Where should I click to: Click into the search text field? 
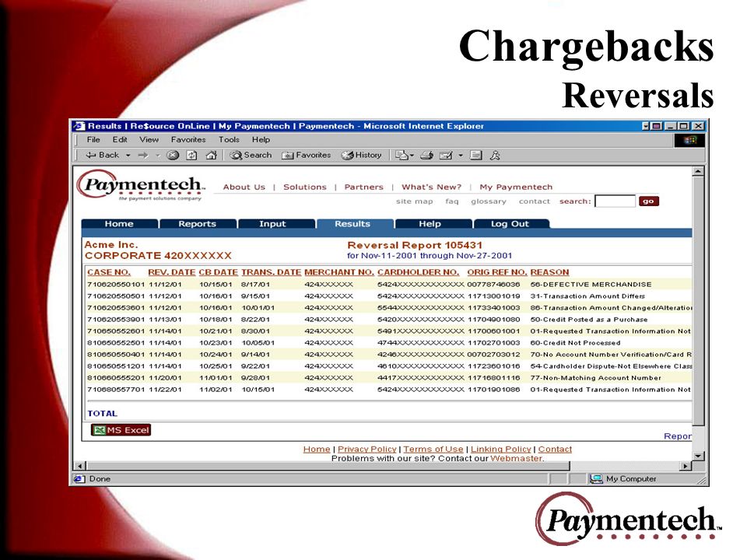[615, 201]
